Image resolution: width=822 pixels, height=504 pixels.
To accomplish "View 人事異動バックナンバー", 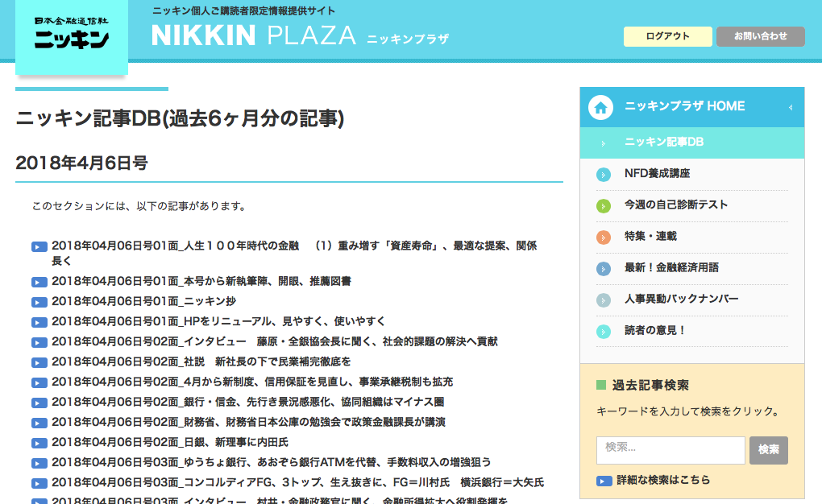I will [682, 300].
